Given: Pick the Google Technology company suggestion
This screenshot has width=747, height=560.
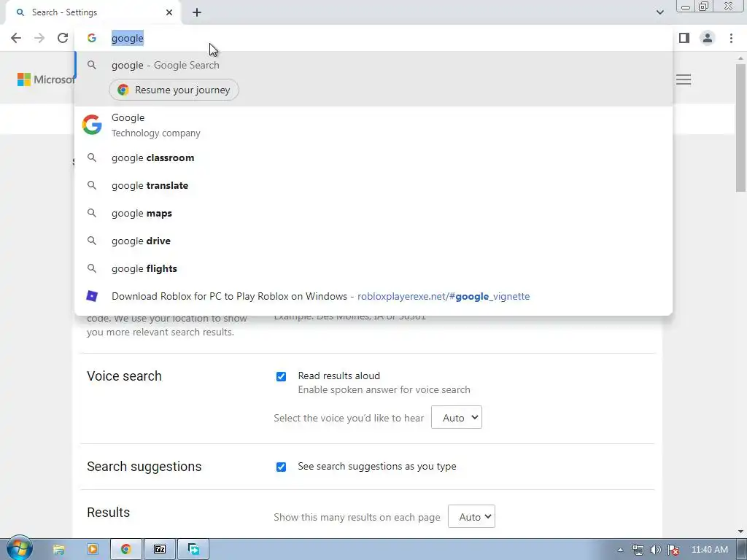Looking at the screenshot, I should point(373,125).
